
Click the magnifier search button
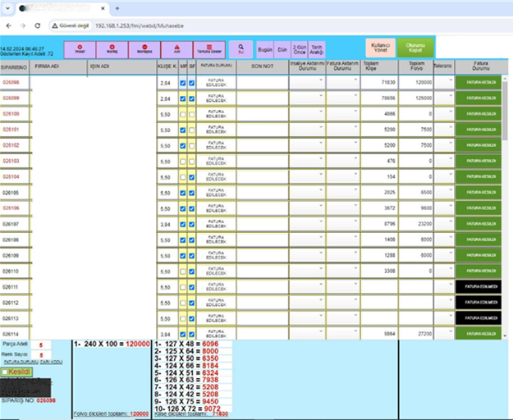241,48
